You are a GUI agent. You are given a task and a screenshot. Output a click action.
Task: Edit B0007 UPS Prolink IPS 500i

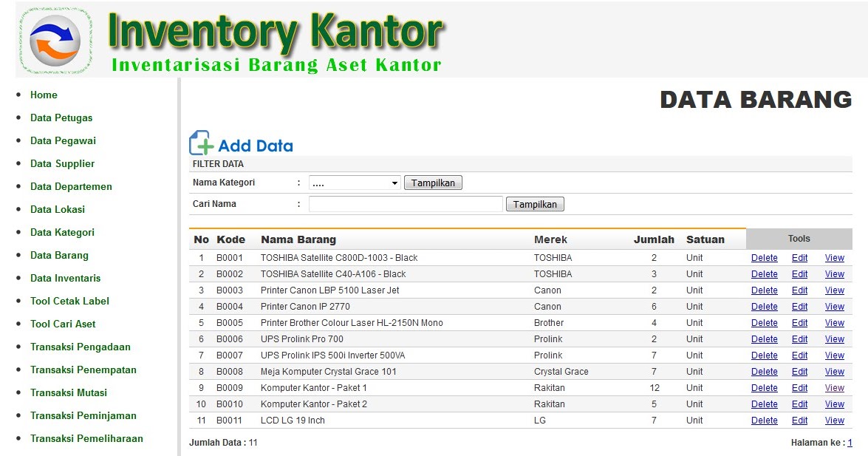tap(799, 355)
